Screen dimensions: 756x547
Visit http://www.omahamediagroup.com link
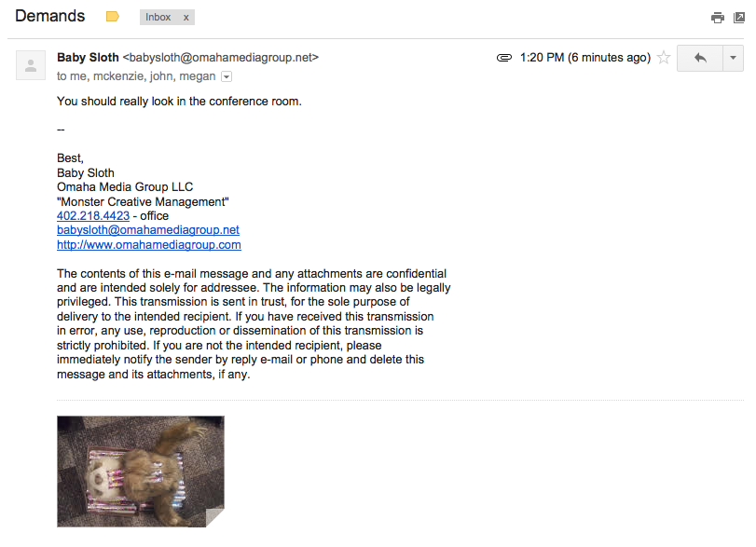pyautogui.click(x=149, y=244)
